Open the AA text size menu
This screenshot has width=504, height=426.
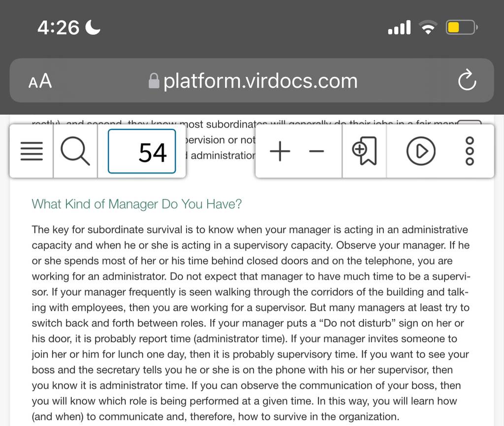40,81
